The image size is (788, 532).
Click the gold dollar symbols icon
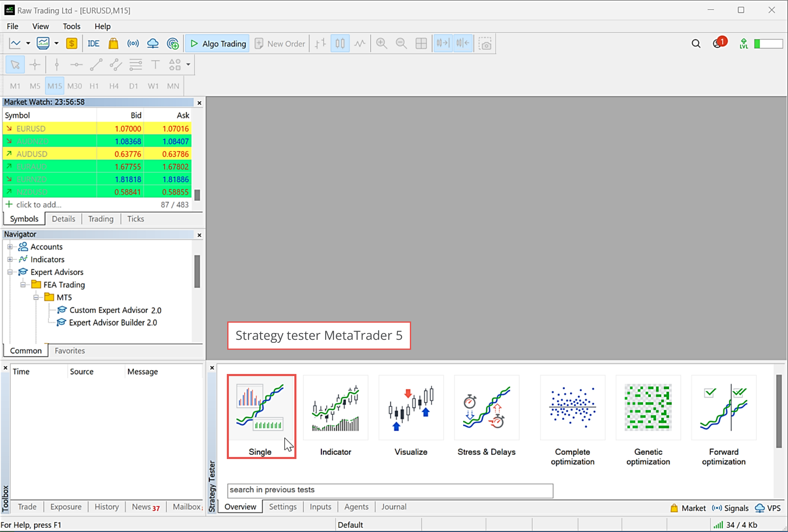click(72, 43)
